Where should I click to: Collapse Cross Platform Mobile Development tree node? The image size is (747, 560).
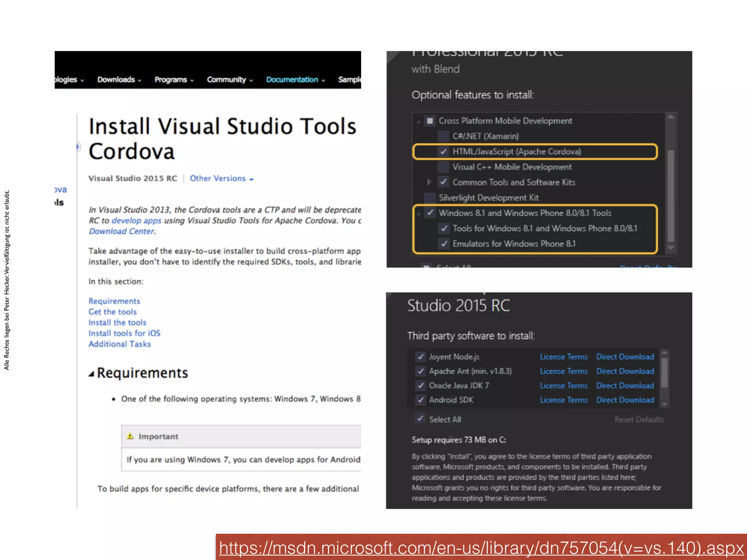click(x=418, y=121)
